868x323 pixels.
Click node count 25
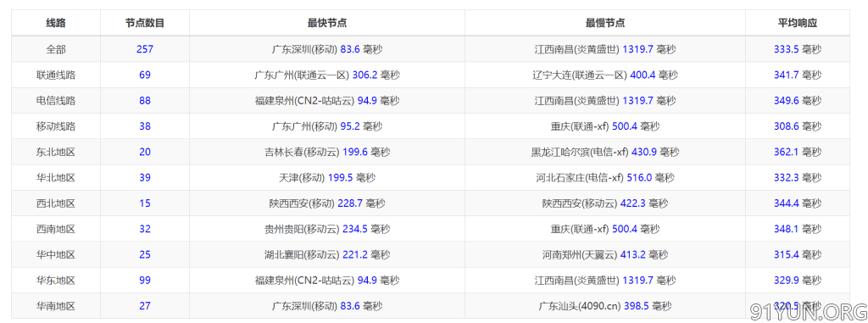pyautogui.click(x=144, y=255)
